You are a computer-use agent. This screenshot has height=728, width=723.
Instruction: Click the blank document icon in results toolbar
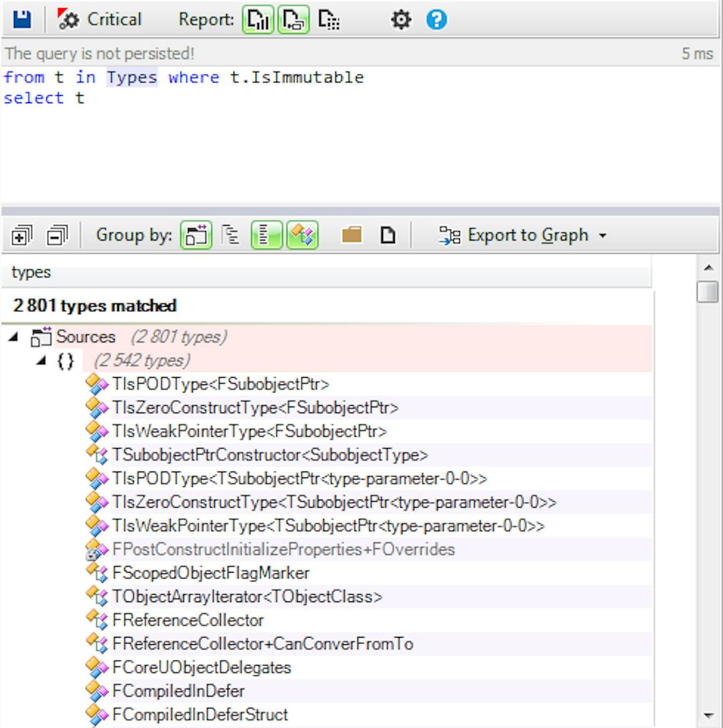[x=388, y=236]
